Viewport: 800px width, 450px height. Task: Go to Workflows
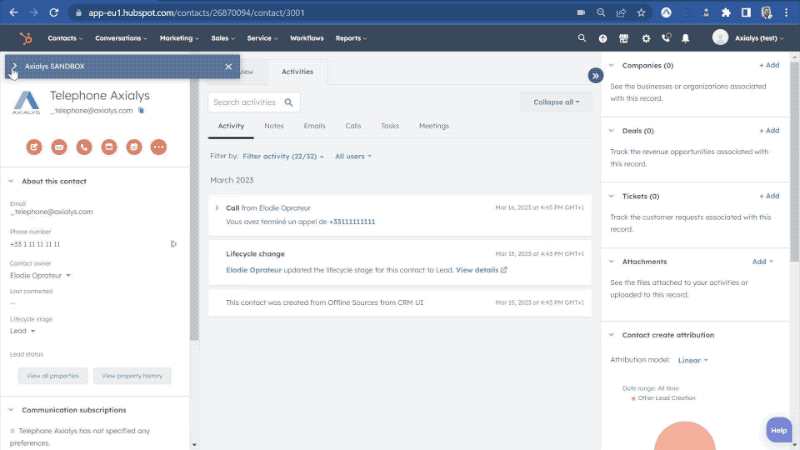click(x=307, y=38)
